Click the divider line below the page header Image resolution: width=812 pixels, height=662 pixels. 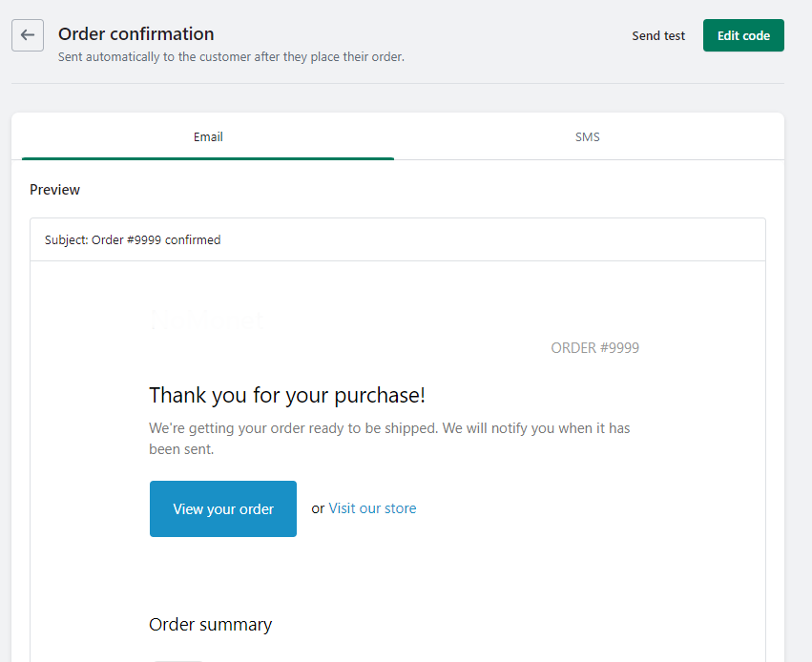(398, 84)
